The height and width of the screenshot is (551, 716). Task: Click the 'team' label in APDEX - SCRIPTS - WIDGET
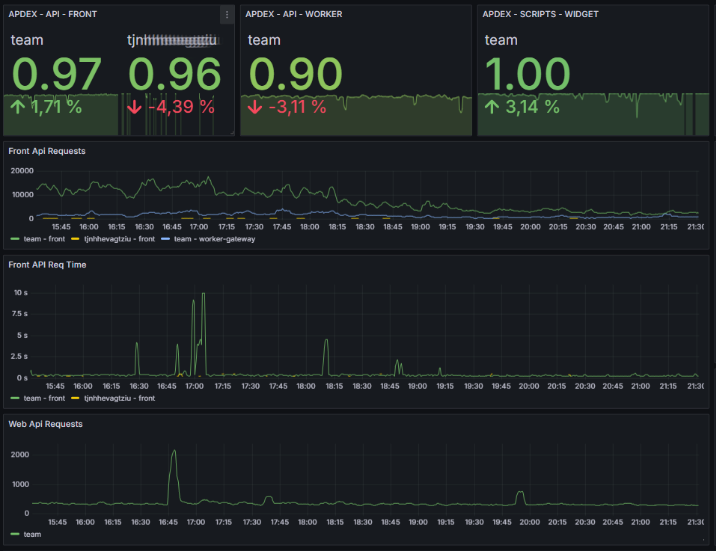coord(501,40)
